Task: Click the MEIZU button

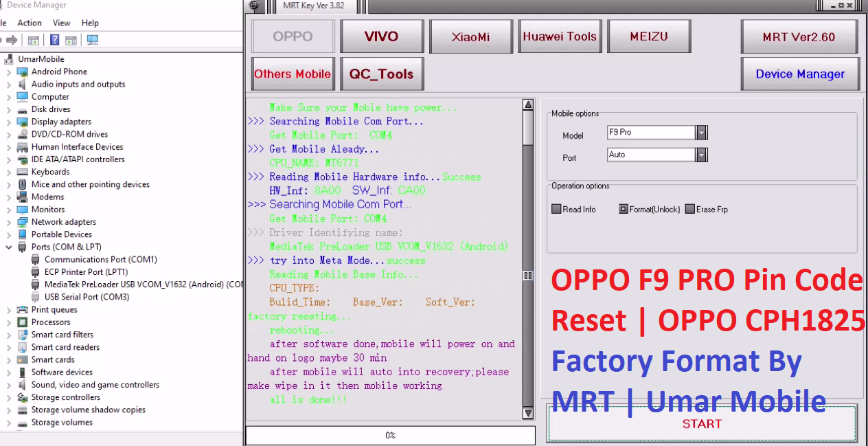Action: tap(649, 36)
